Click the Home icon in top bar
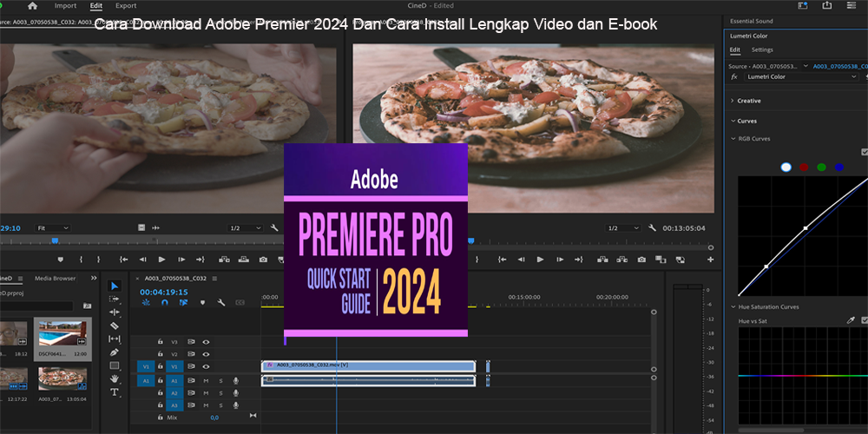The height and width of the screenshot is (434, 868). point(33,5)
